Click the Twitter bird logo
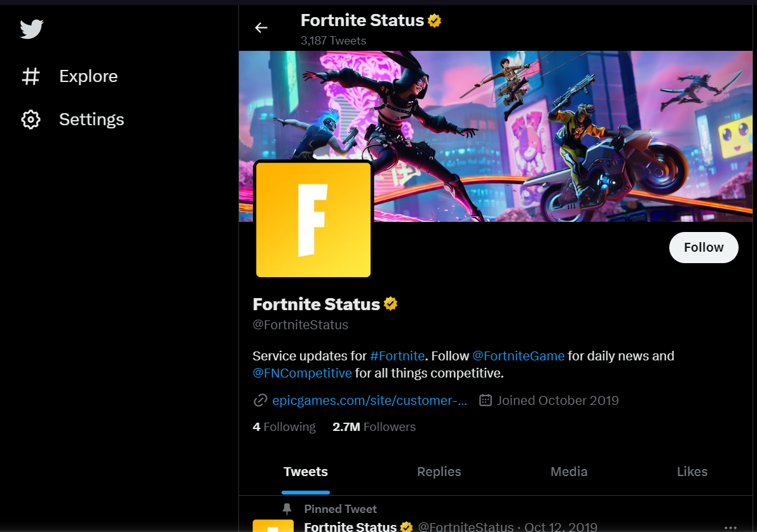Image resolution: width=757 pixels, height=532 pixels. 32,28
